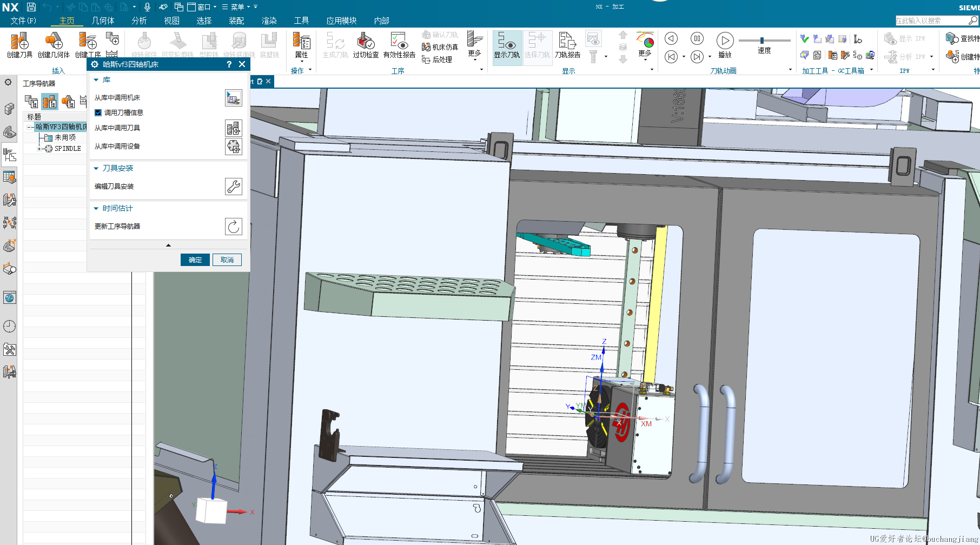
Task: Open the Operation Navigator sidebar tab
Action: click(x=9, y=155)
